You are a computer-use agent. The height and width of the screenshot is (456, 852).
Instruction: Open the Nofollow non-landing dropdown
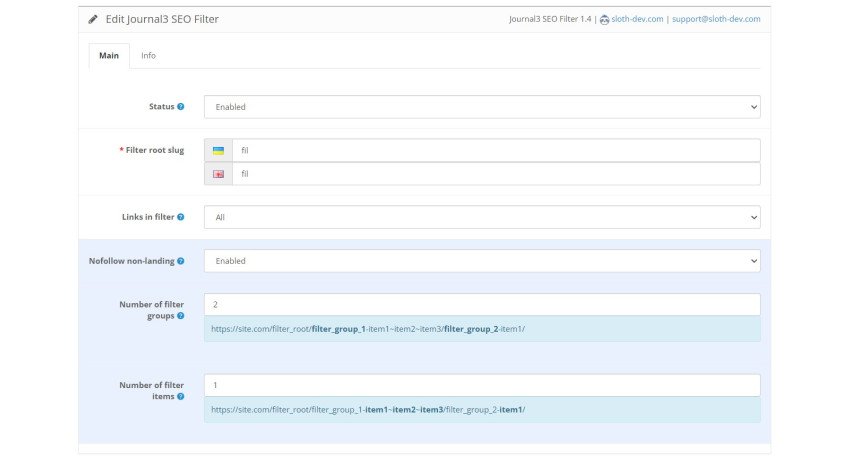tap(482, 261)
